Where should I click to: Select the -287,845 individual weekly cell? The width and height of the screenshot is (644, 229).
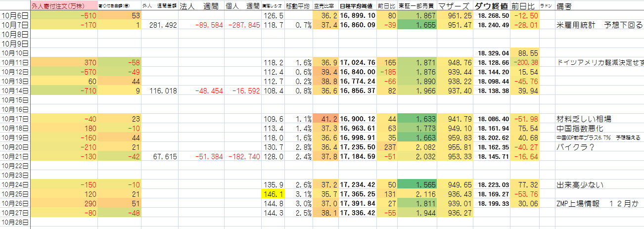tap(241, 25)
